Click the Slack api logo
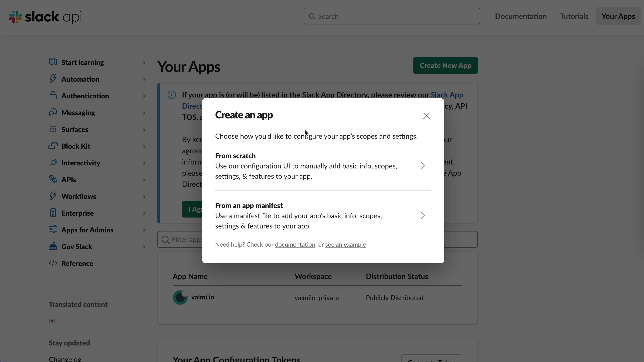644x362 pixels. (45, 17)
